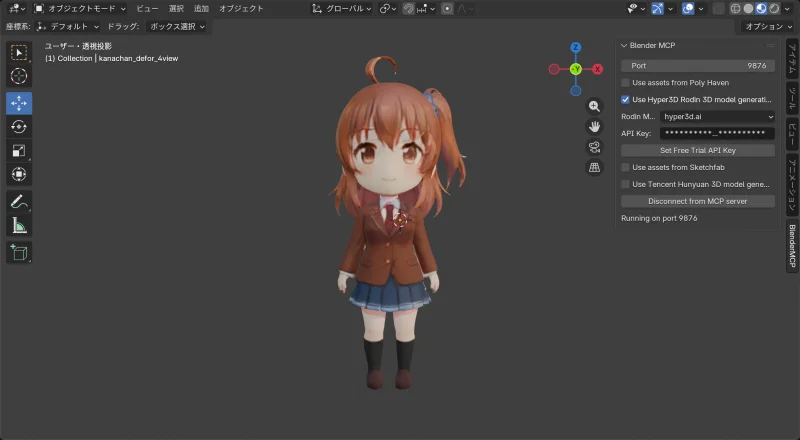Enable Use assets from Sketchfab

coord(626,167)
